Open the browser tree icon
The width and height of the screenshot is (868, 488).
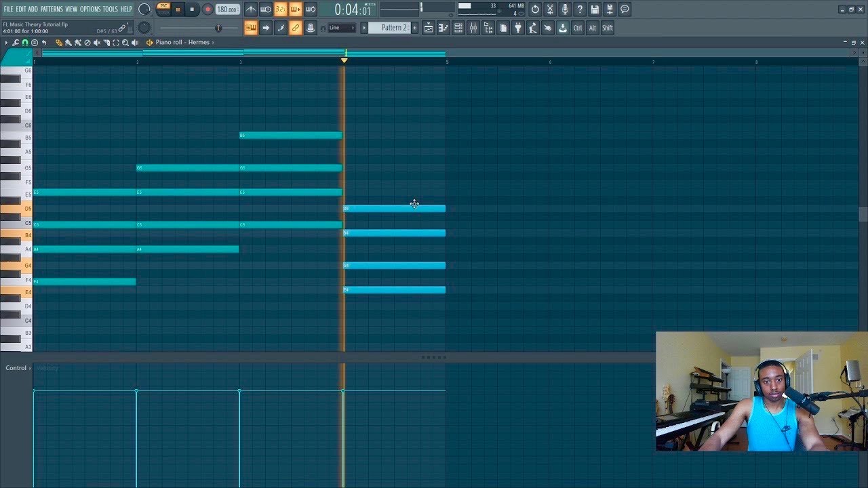[x=488, y=28]
